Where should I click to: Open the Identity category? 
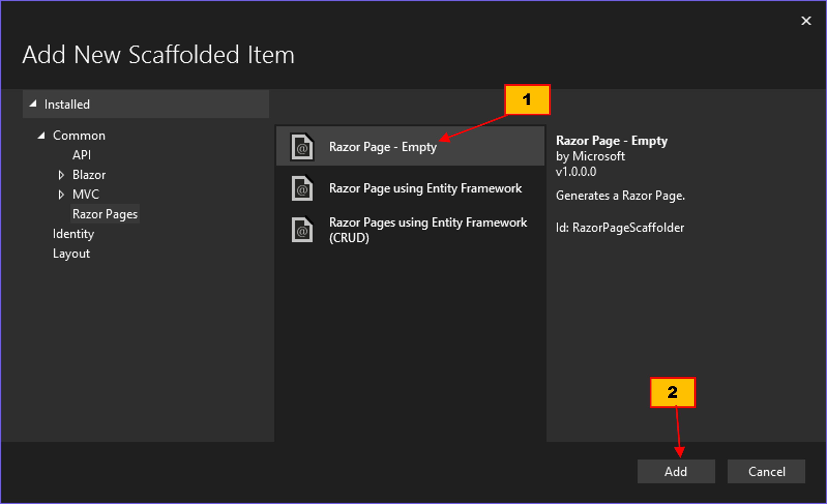[x=73, y=234]
